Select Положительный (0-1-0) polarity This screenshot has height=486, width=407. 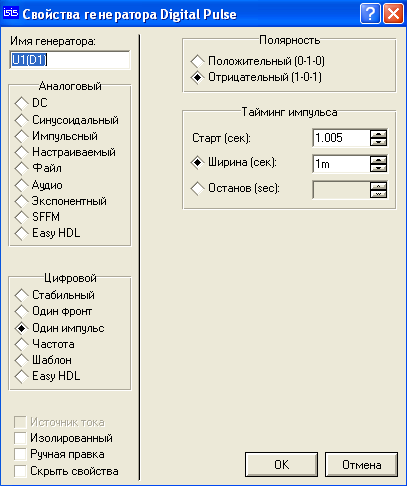[258, 61]
